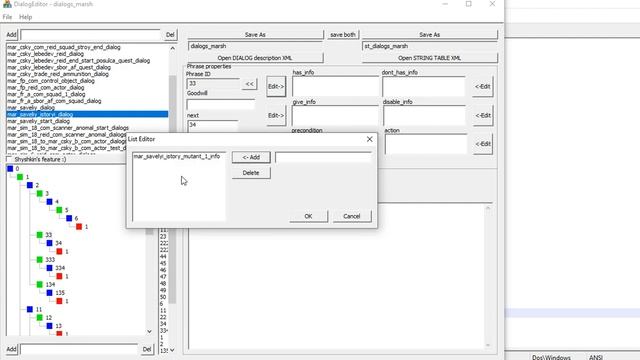This screenshot has width=640, height=360.
Task: Select mar_savelyi_istory_mutant_1_info list entry
Action: point(177,156)
